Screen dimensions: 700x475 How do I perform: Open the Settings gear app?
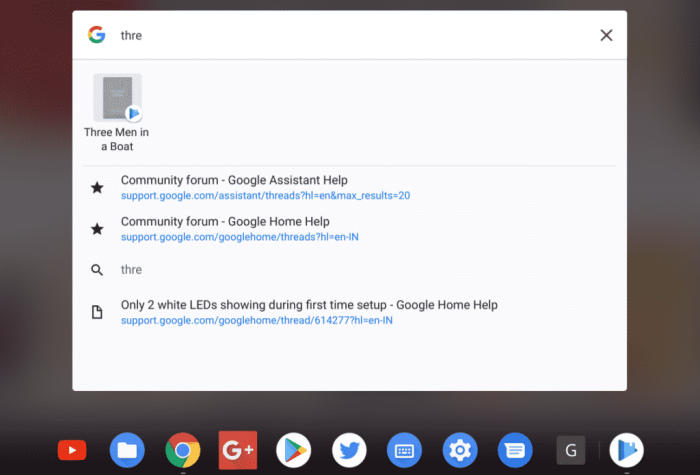coord(460,450)
